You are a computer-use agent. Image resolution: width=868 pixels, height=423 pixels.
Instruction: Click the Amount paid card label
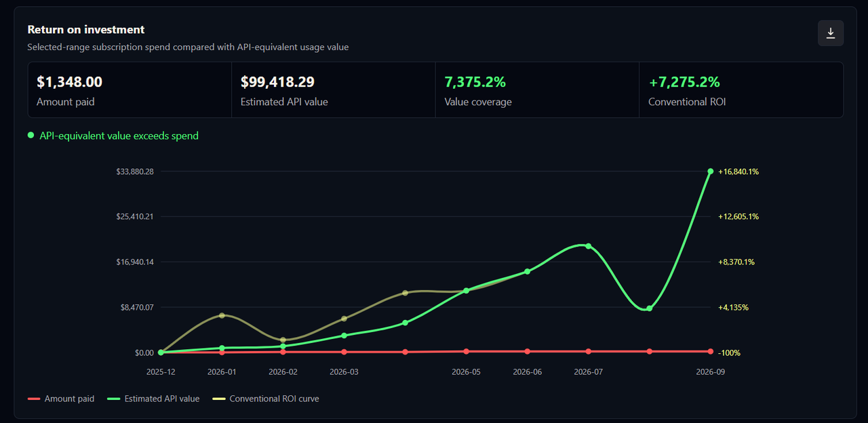click(x=66, y=102)
